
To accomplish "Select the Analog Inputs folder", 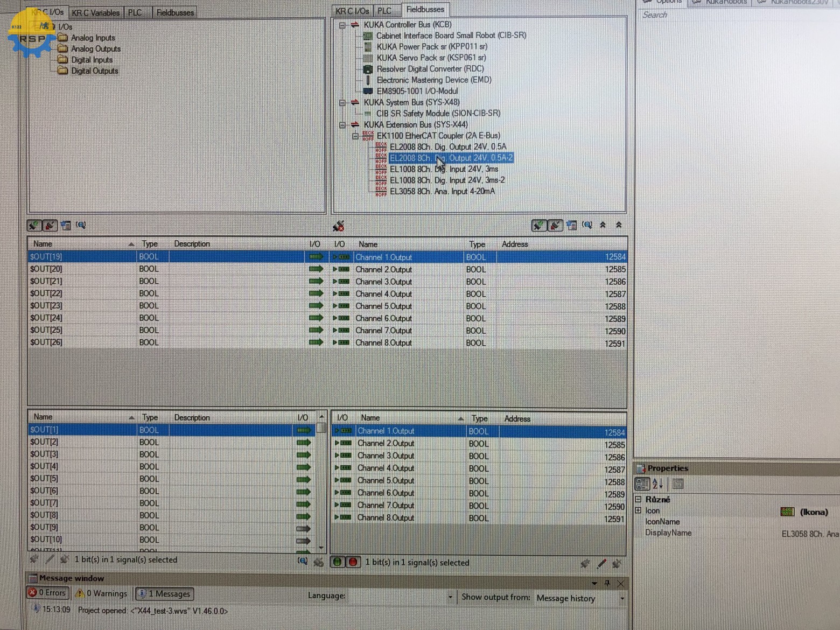I will coord(93,38).
